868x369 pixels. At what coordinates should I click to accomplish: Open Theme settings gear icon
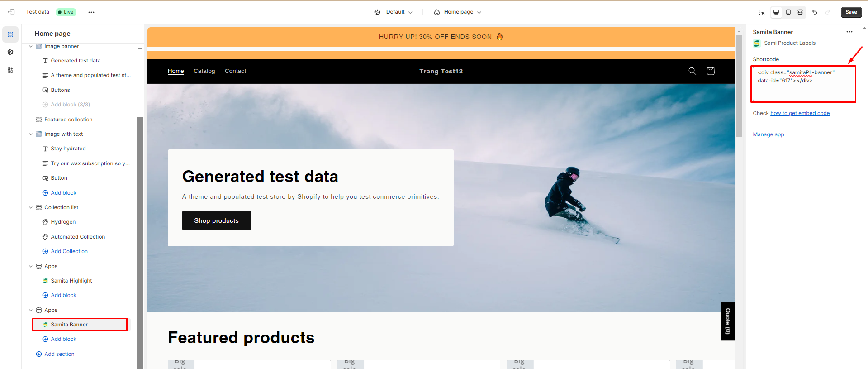10,52
